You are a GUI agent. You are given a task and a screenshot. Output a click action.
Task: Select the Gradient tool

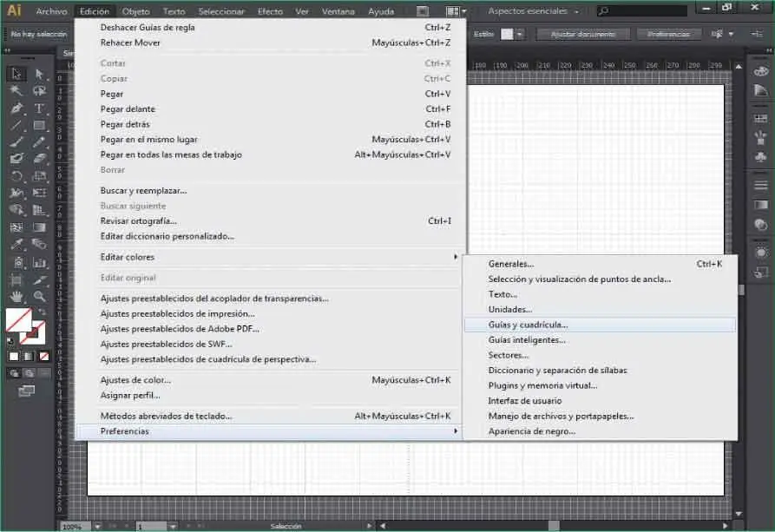[40, 227]
